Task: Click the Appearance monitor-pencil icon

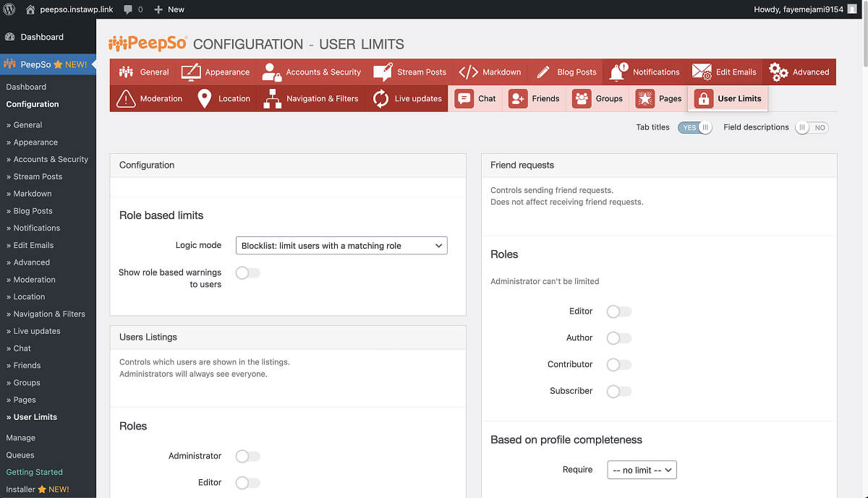Action: pyautogui.click(x=191, y=72)
